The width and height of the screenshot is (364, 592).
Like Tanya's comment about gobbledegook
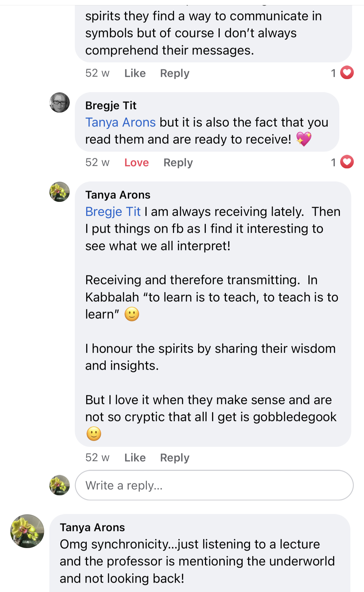(135, 458)
